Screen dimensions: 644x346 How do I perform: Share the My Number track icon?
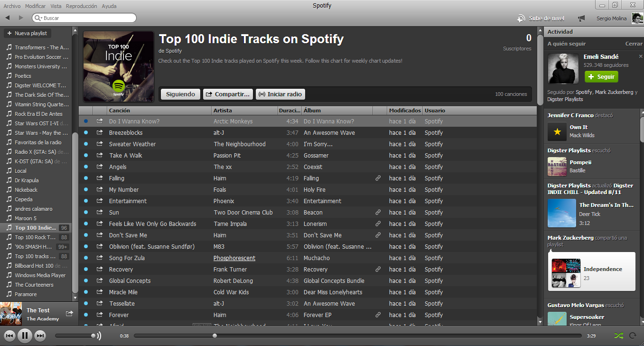point(100,189)
